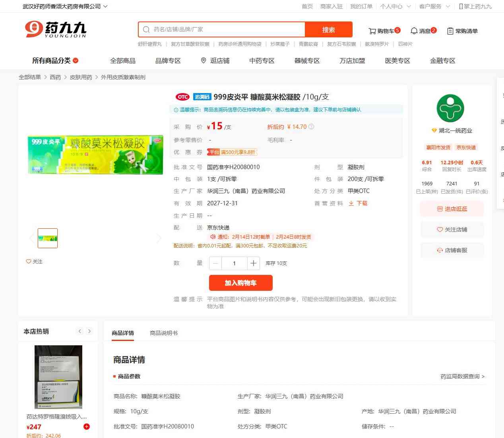The width and height of the screenshot is (504, 438).
Task: Click the shopping cart icon
Action: tap(372, 31)
